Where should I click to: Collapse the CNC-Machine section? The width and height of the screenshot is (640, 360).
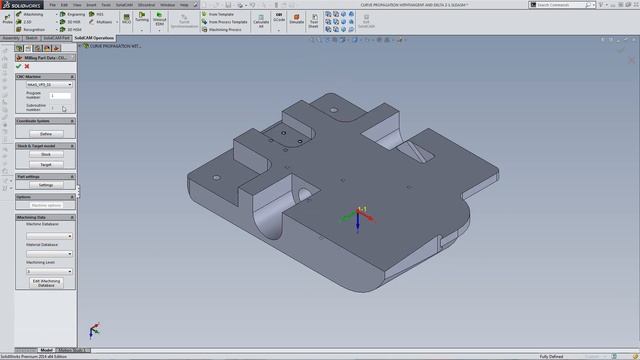click(72, 77)
